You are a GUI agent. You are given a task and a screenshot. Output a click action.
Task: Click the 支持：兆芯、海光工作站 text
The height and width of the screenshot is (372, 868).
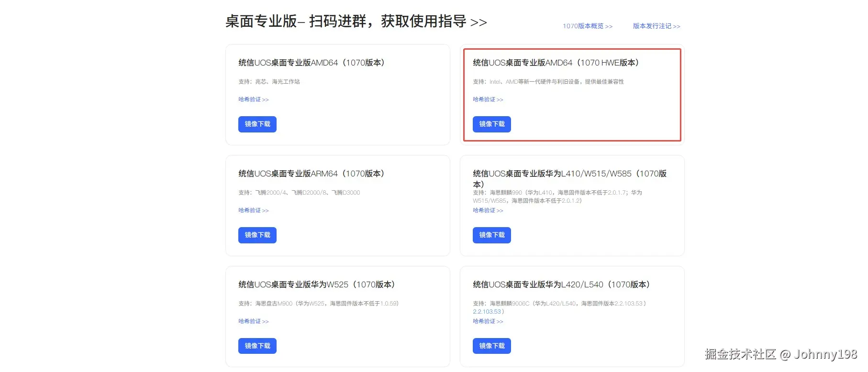pos(269,82)
